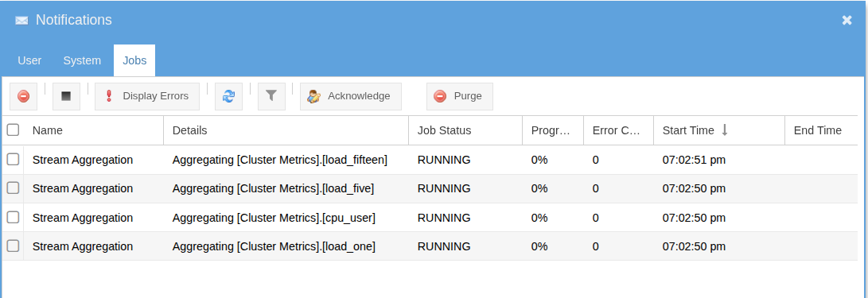Sort by the Error Count column header
Viewport: 868px width, 298px height.
618,130
